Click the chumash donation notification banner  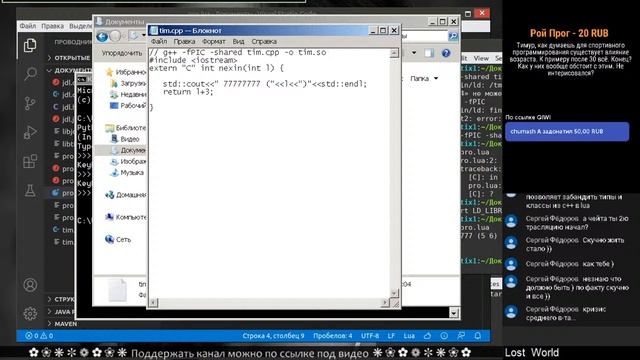567,131
